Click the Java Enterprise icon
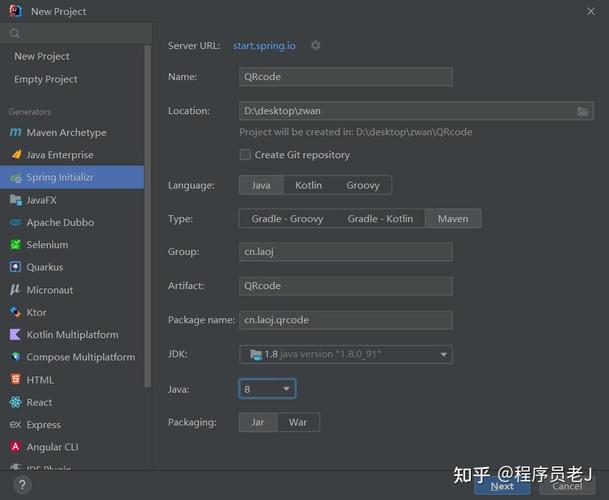609x500 pixels. click(x=16, y=155)
